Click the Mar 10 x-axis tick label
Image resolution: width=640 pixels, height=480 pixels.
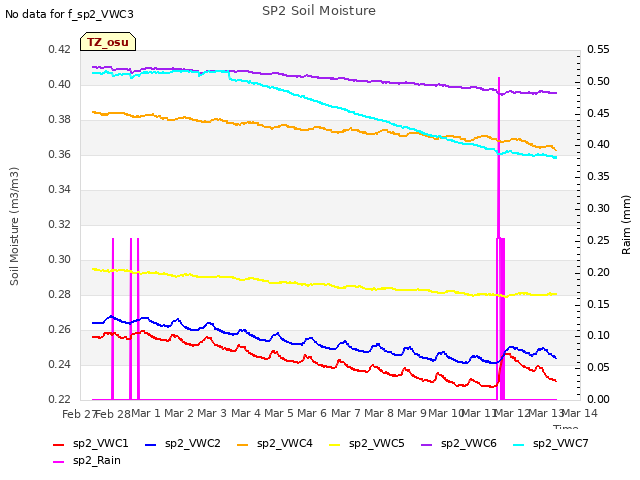click(446, 413)
